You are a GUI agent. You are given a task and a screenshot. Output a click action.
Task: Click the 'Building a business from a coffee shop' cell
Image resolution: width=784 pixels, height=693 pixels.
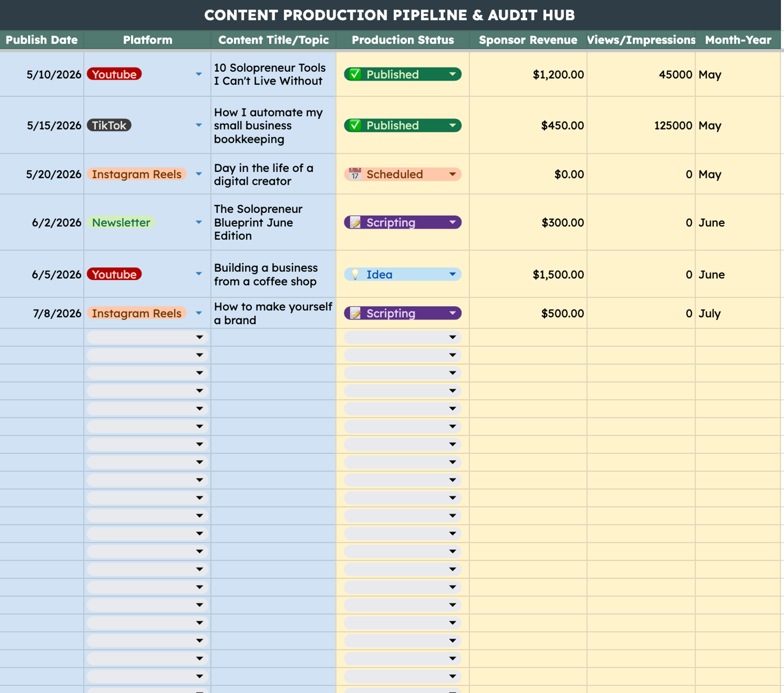pos(273,274)
